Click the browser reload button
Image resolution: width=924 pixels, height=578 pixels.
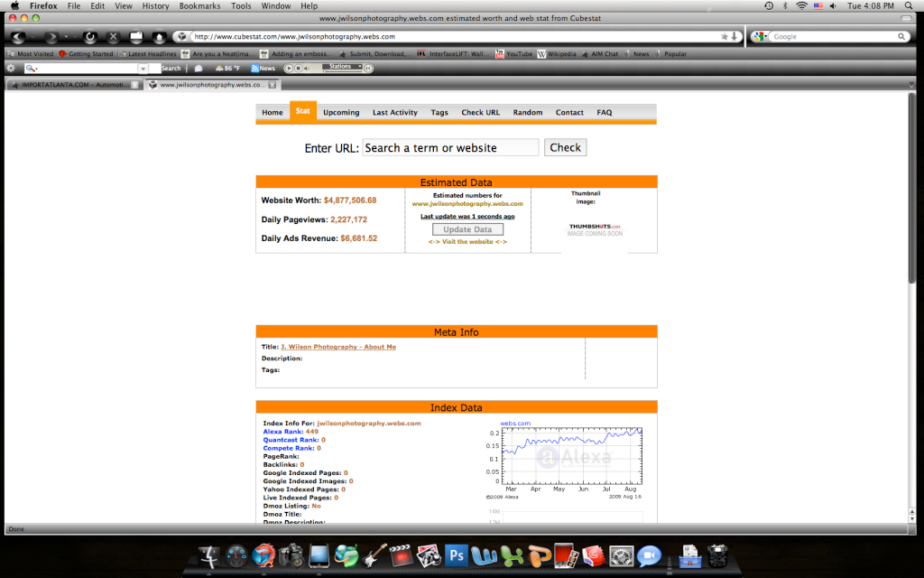(x=89, y=37)
